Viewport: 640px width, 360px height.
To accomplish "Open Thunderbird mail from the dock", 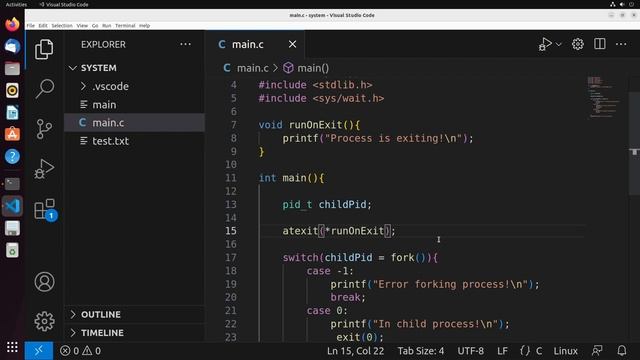I will (x=12, y=46).
